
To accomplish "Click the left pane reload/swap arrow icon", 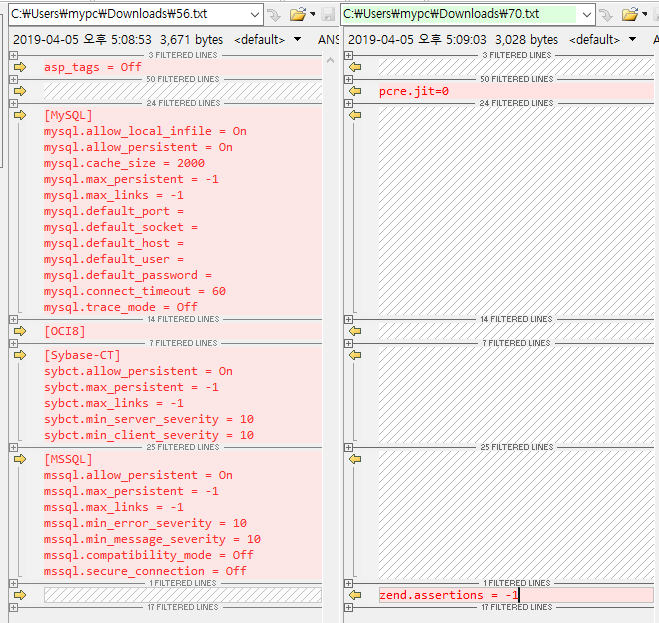I will (x=274, y=15).
